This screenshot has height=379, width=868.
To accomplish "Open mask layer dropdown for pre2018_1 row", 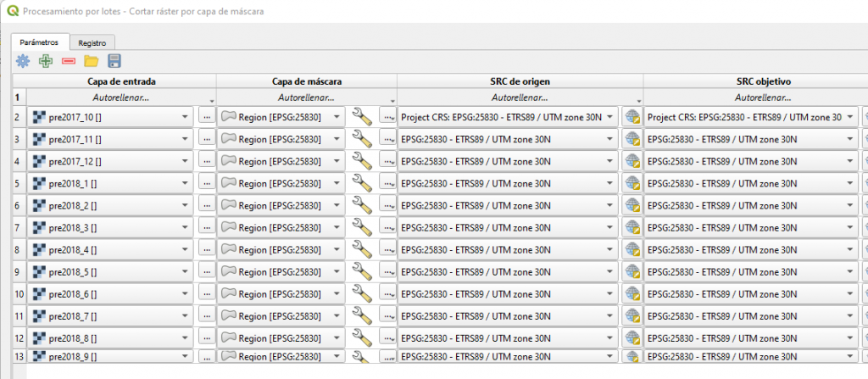I will [x=337, y=182].
